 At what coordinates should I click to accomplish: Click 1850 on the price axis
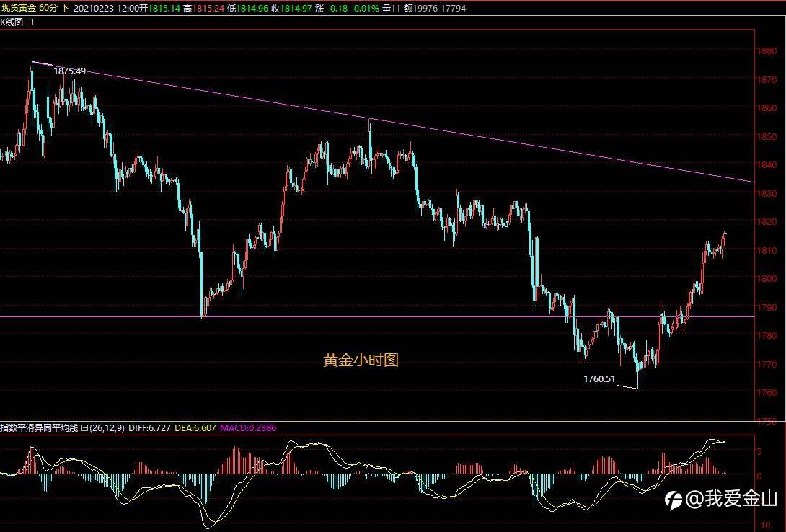[767, 136]
